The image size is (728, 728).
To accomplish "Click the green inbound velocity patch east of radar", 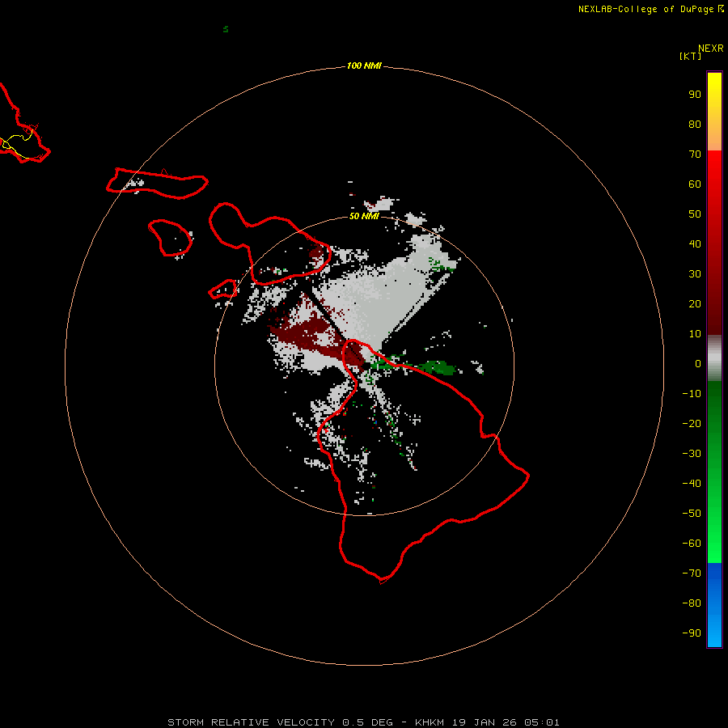I will tap(438, 367).
